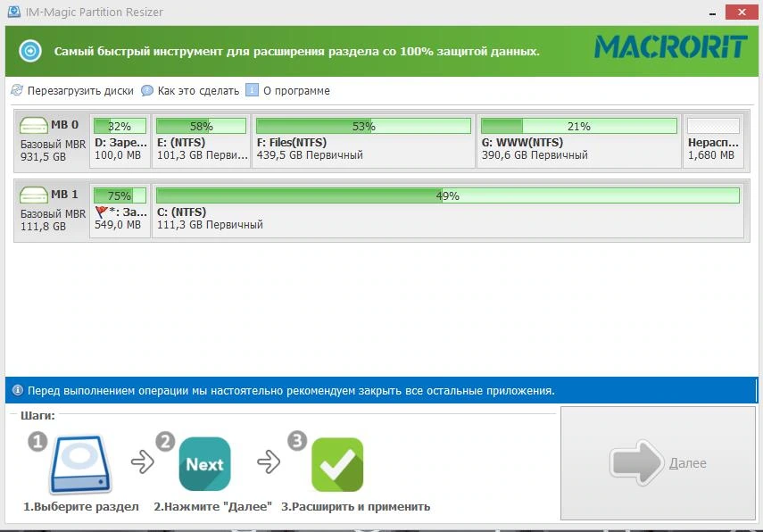The height and width of the screenshot is (532, 763).
Task: Click the Далее button
Action: click(658, 463)
